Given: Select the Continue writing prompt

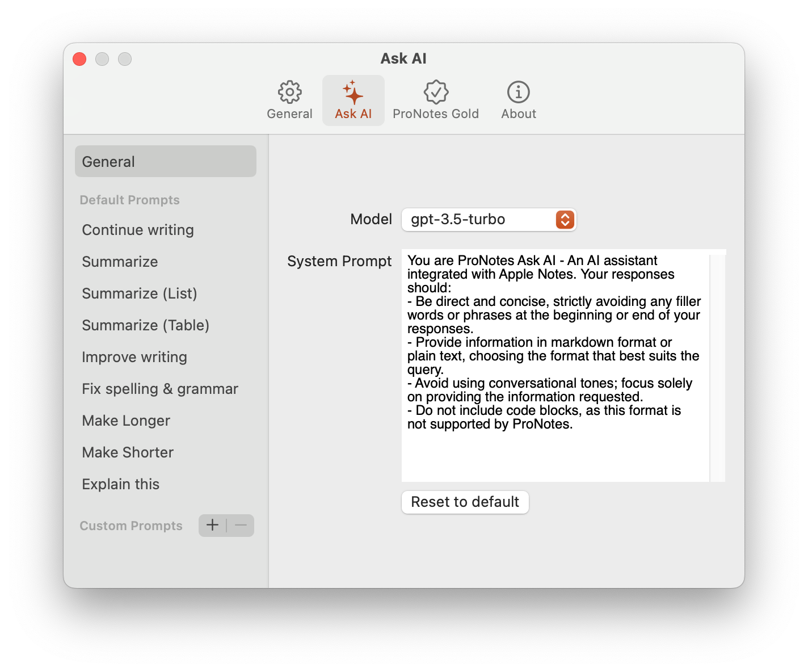Looking at the screenshot, I should pyautogui.click(x=166, y=230).
